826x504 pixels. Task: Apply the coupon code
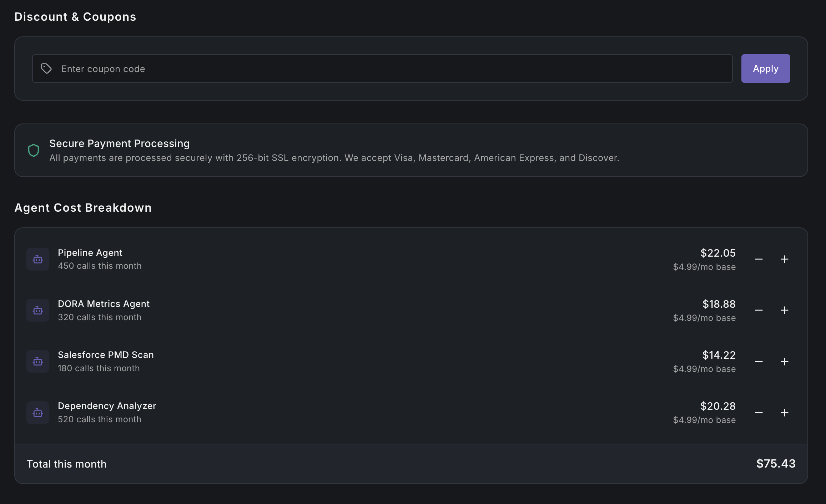coord(765,69)
